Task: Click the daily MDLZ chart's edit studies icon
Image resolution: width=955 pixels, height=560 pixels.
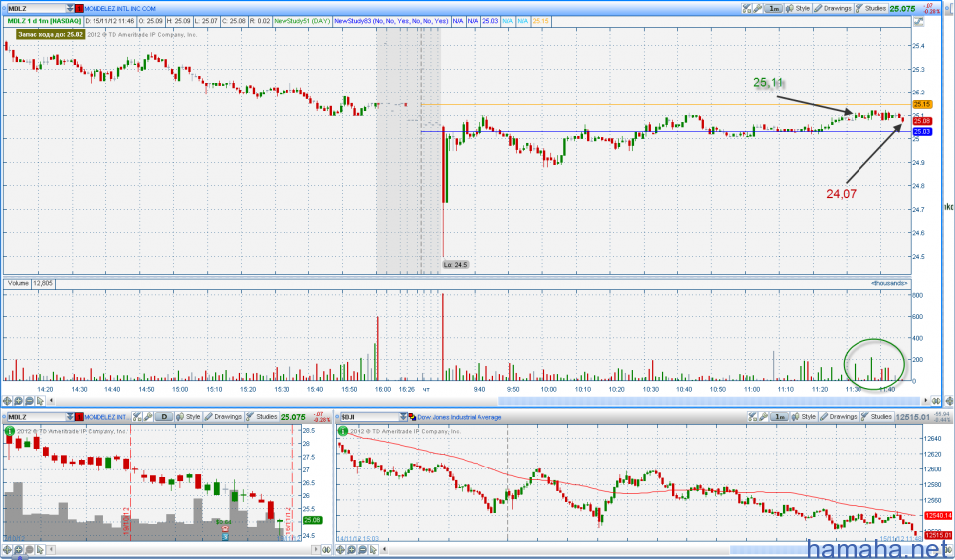Action: click(137, 417)
